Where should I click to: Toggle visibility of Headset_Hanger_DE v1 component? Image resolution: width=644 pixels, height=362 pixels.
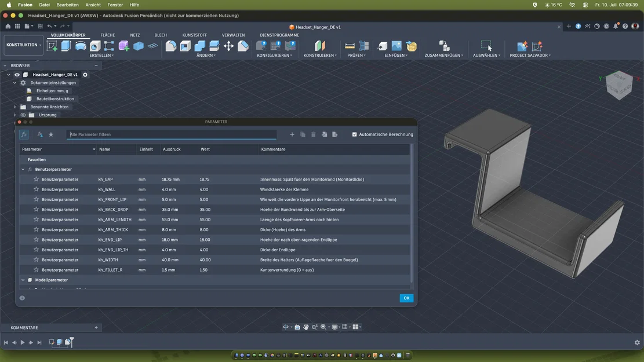coord(17,75)
